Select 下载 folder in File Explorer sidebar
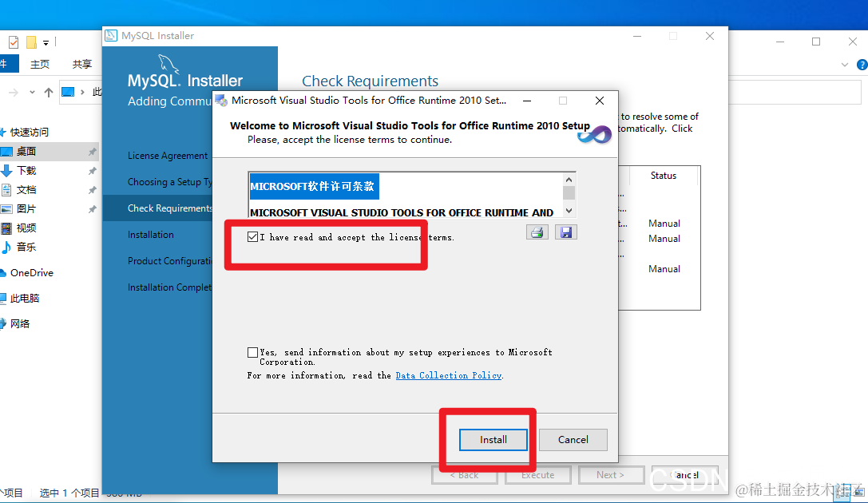 point(26,170)
